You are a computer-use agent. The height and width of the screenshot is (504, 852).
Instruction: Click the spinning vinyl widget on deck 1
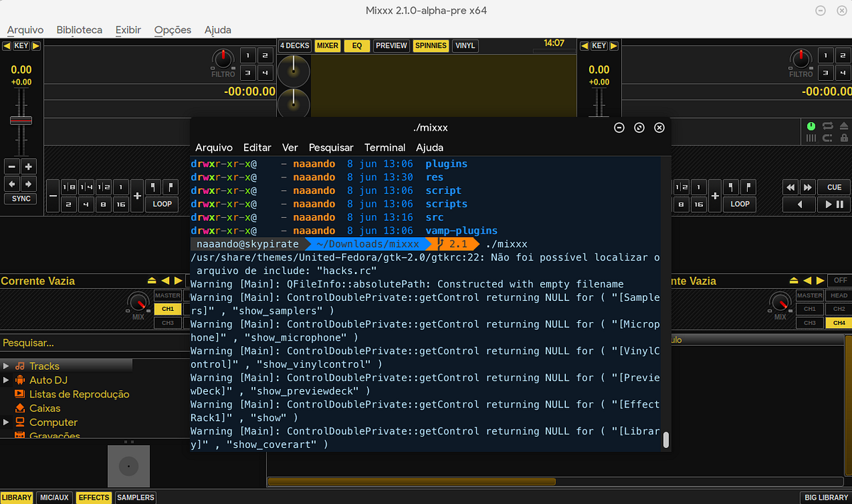tap(294, 71)
